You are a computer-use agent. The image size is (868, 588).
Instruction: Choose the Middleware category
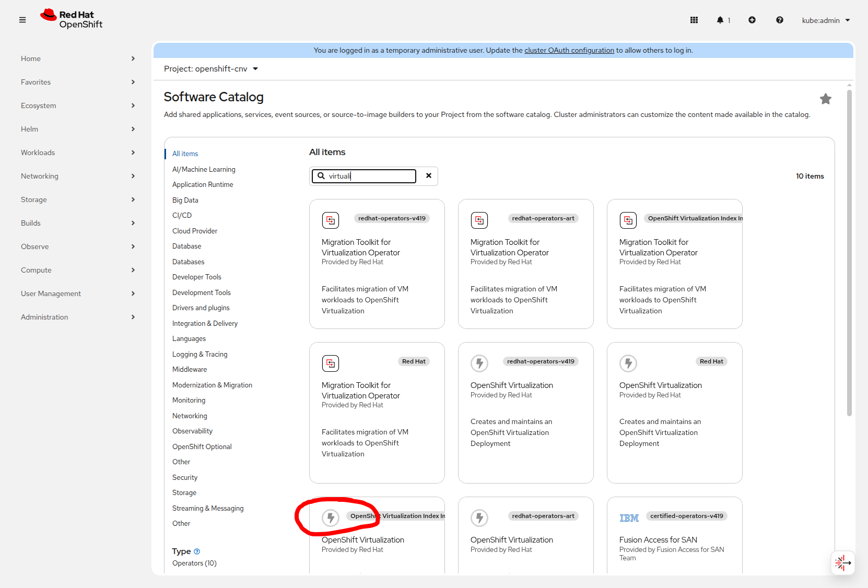(190, 369)
